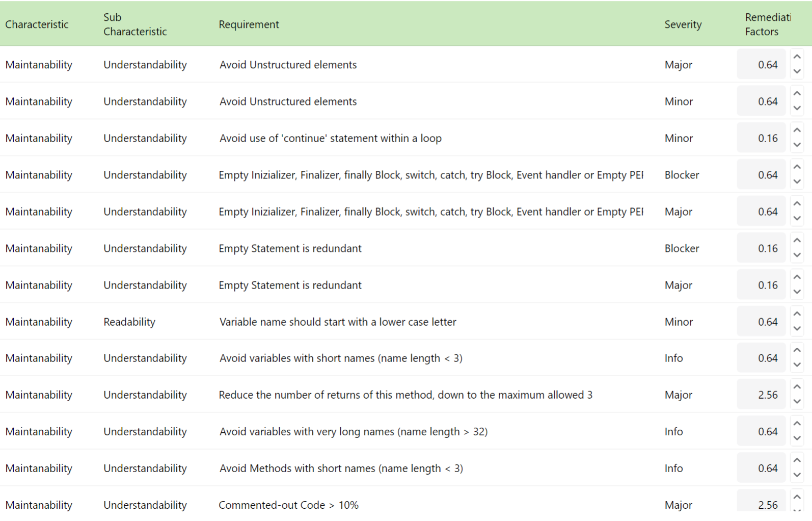Click factor field of Minor 'Avoid Unstructured elements'
The height and width of the screenshot is (521, 812).
tap(762, 101)
